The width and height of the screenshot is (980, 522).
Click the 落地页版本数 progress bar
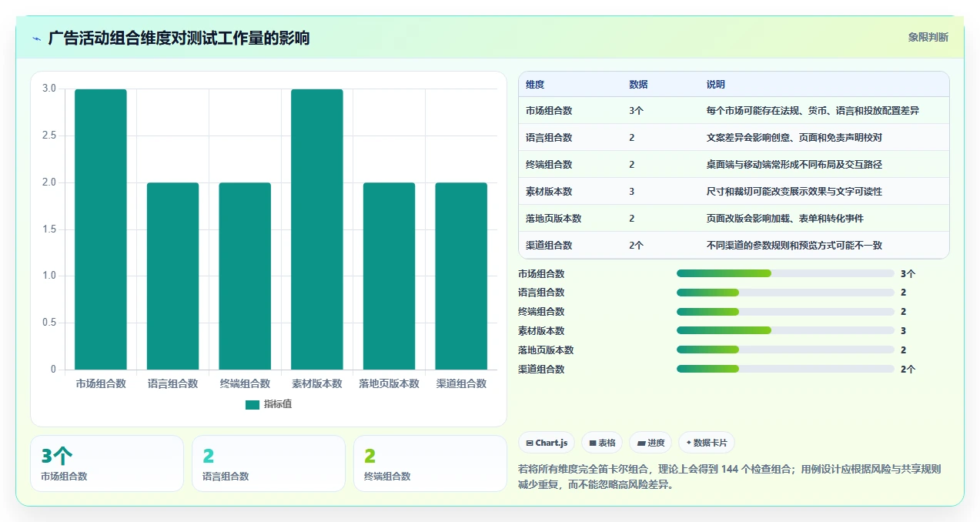[x=785, y=350]
